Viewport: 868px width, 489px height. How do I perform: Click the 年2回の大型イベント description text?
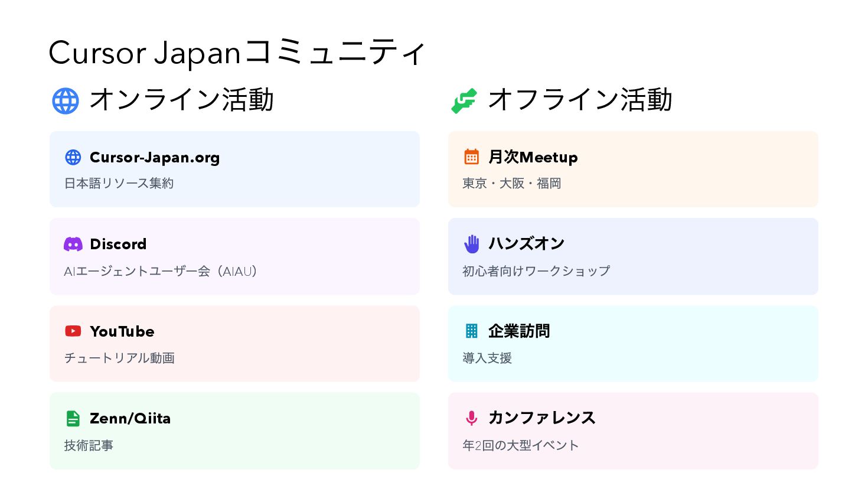click(x=520, y=446)
